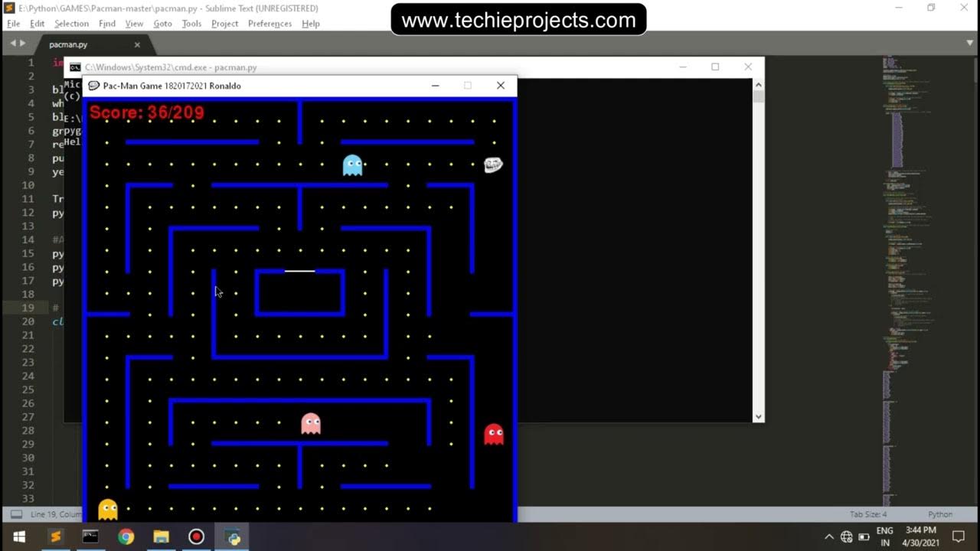Open the Windows Start menu
This screenshot has width=980, height=551.
point(18,536)
